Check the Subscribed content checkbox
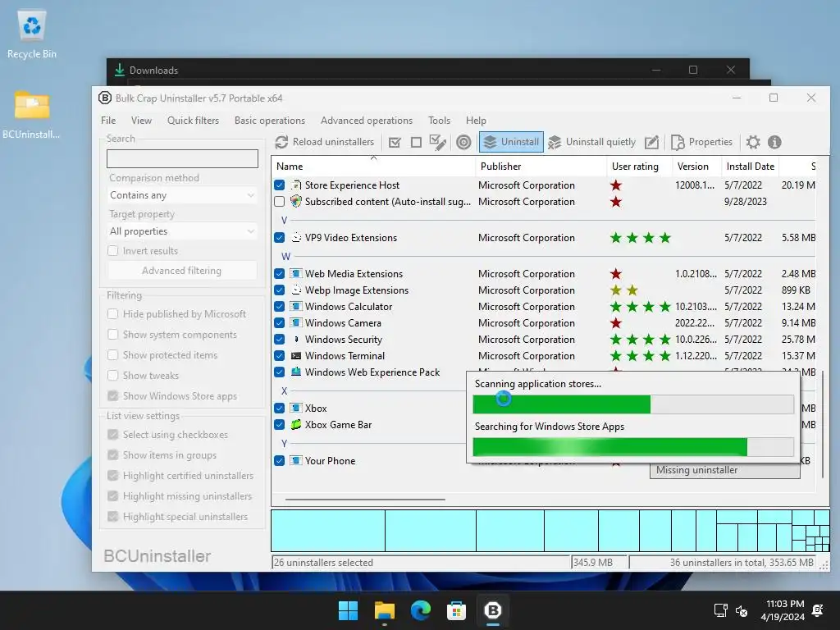Screen dimensions: 840x630 point(279,202)
